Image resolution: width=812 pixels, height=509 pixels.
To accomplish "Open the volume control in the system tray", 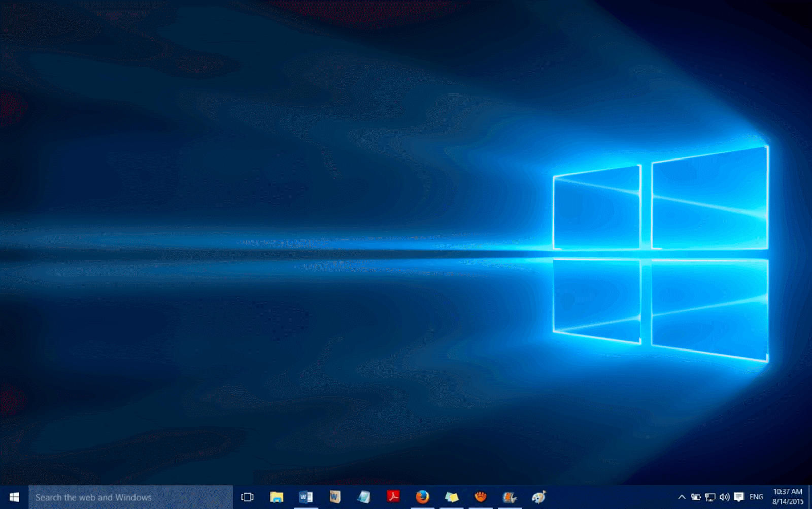I will pyautogui.click(x=725, y=497).
